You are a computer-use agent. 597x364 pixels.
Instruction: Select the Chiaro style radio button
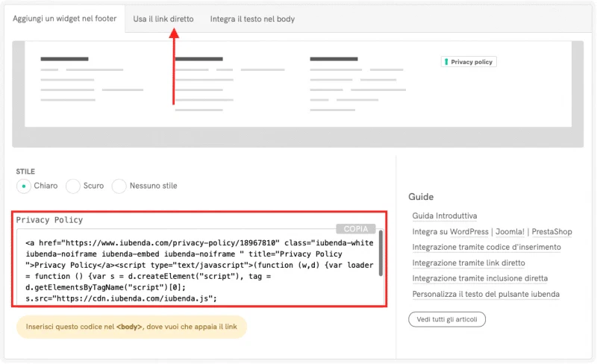(24, 186)
